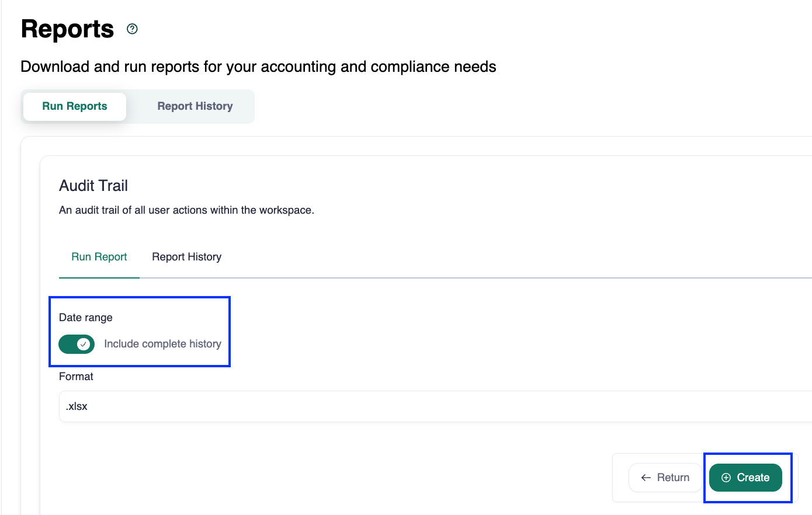
Task: Click the 'Download and run reports' subtitle
Action: tap(258, 67)
